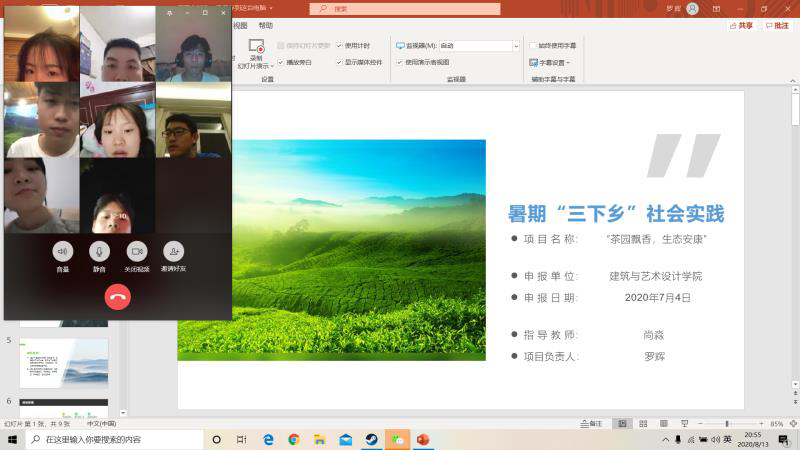
Task: Open Google Chrome from the taskbar
Action: point(294,439)
